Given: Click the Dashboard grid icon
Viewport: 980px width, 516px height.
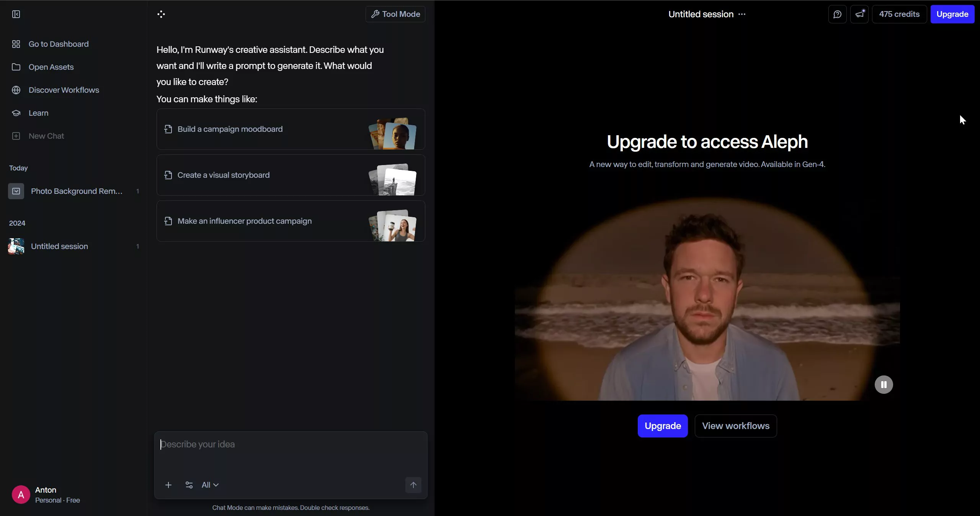Looking at the screenshot, I should tap(16, 44).
